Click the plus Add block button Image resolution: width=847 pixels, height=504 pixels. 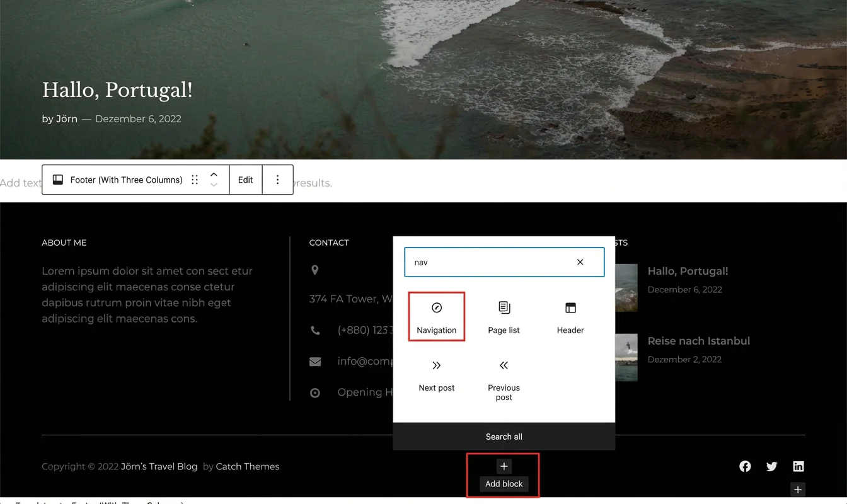pyautogui.click(x=504, y=466)
